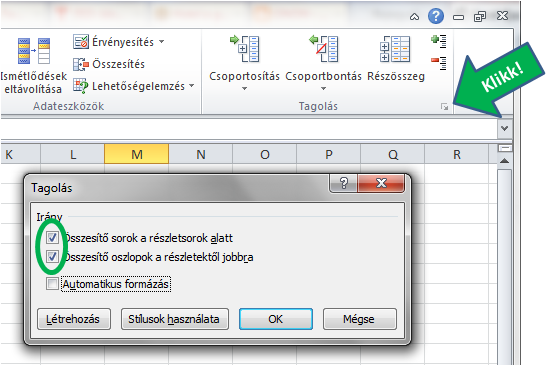Click the green plus show detail icon
The image size is (547, 365).
click(439, 41)
